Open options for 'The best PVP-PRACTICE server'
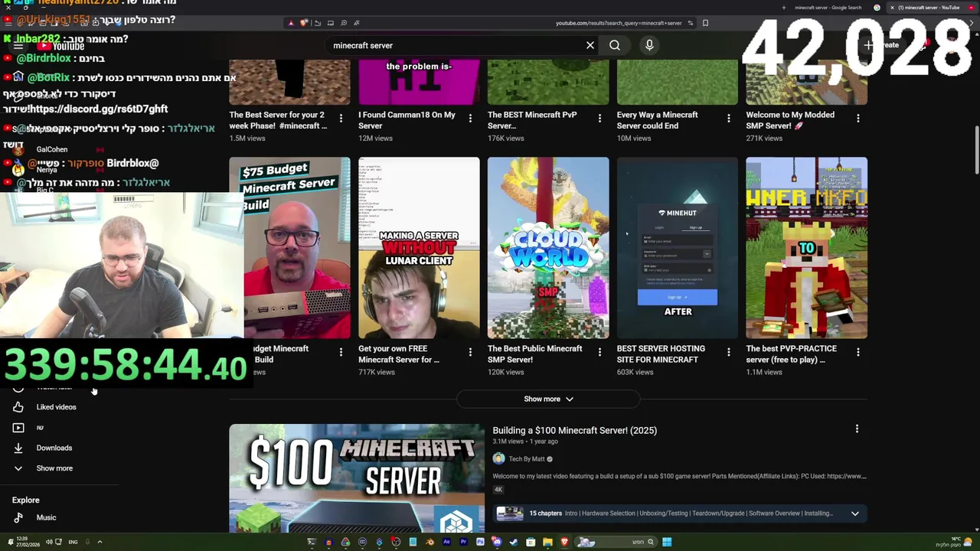Viewport: 980px width, 551px height. [x=857, y=352]
